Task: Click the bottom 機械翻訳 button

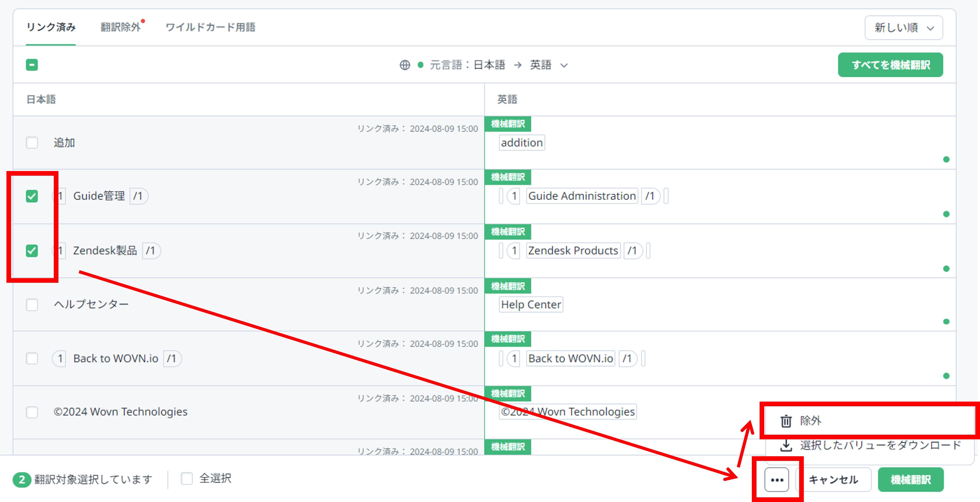Action: point(910,480)
